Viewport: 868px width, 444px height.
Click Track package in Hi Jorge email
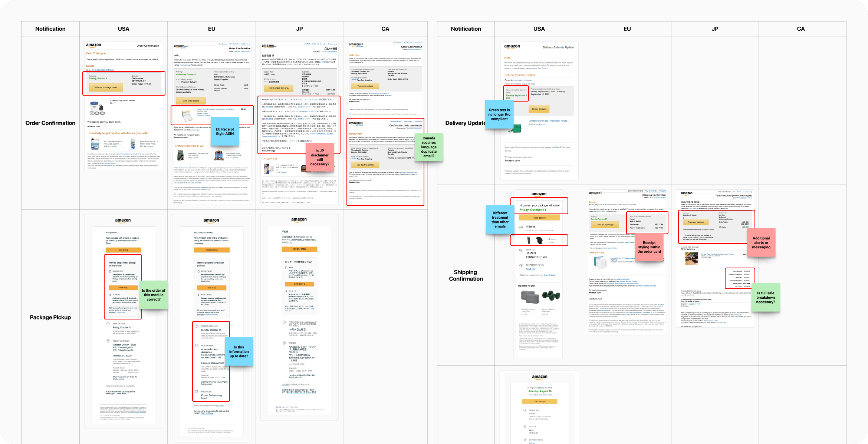pos(539,401)
